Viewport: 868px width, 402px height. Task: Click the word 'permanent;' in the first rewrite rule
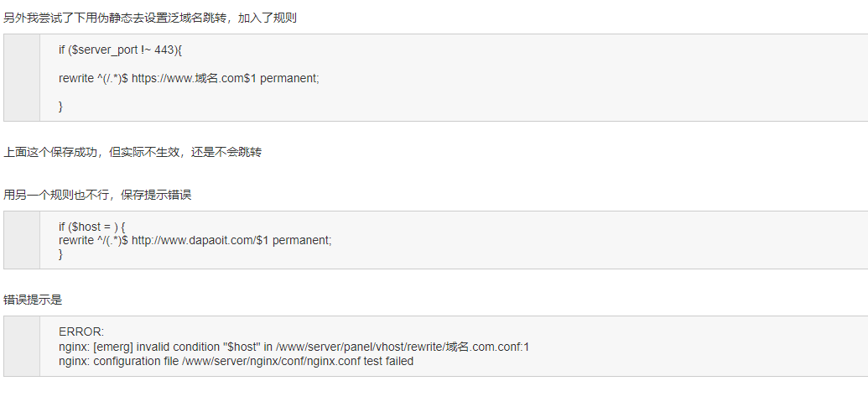tap(289, 78)
